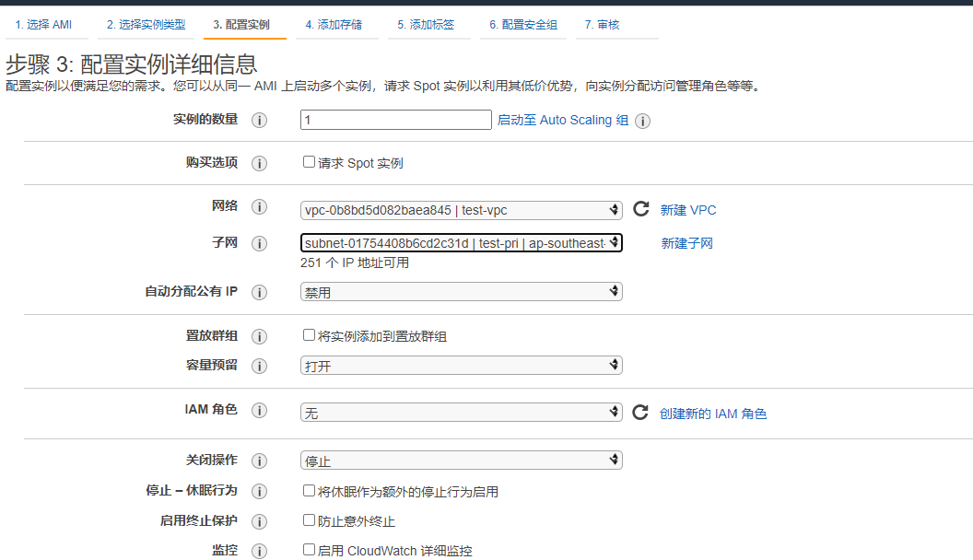Click info icon next to IAM 角色

pyautogui.click(x=260, y=410)
